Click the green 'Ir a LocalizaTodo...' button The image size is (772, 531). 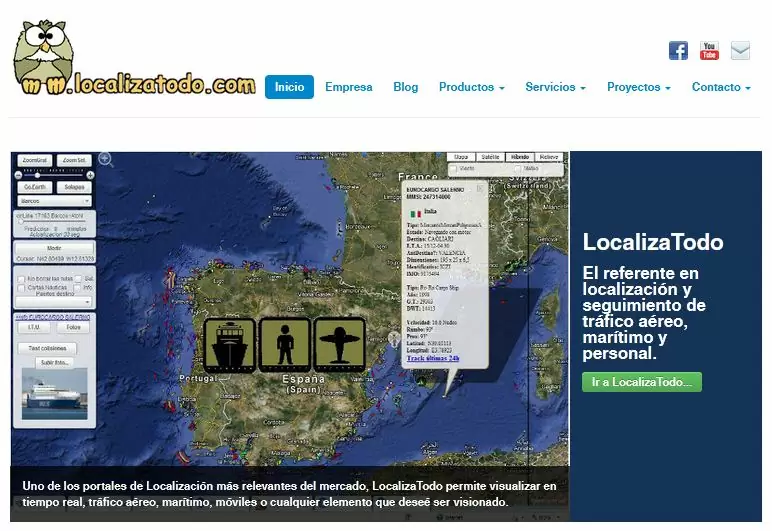(642, 382)
